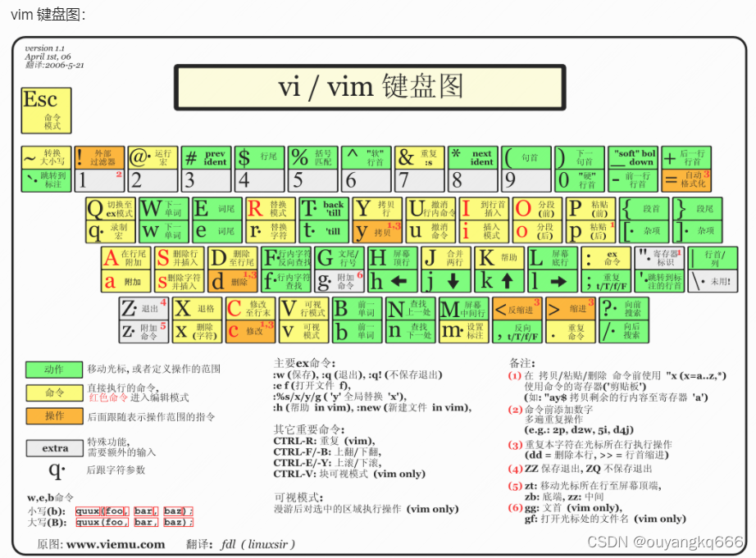Click the '主要ex命令:' heading
Viewport: 756px width, 558px height.
coord(304,363)
